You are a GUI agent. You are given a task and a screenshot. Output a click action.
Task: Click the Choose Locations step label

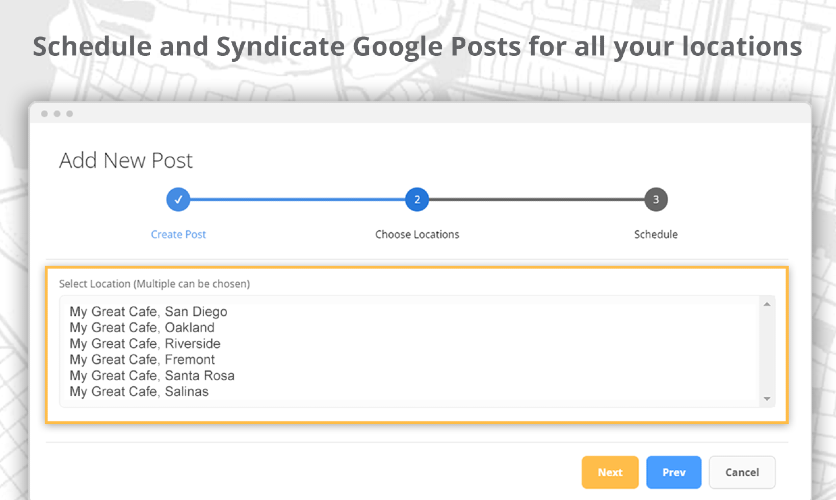pyautogui.click(x=417, y=235)
